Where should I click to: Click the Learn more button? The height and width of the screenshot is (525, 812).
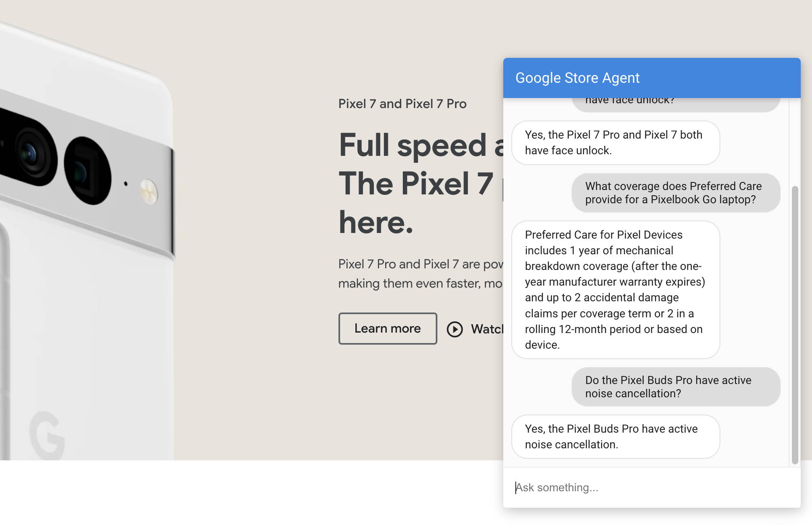click(386, 328)
